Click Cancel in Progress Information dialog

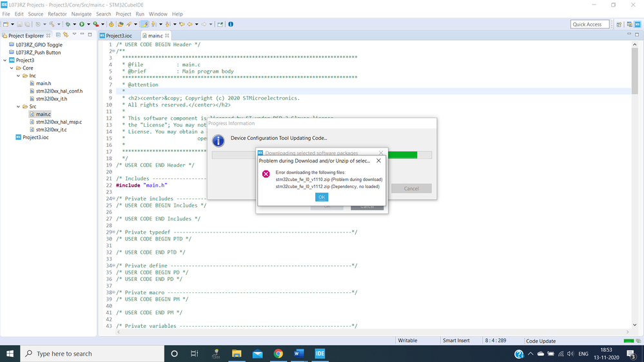411,188
